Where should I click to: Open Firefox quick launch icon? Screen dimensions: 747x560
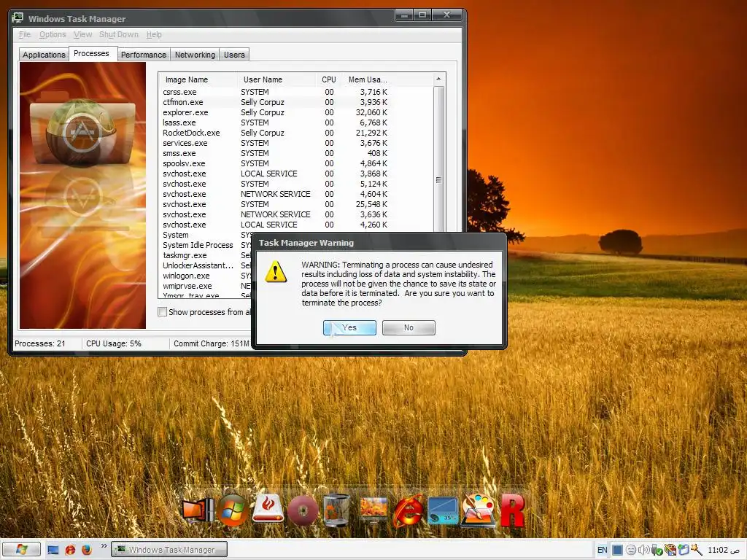click(x=86, y=550)
